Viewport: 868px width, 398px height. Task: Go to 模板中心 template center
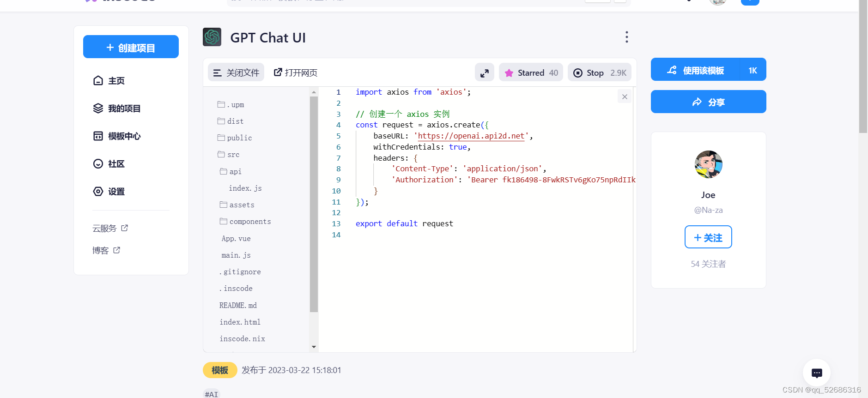pos(116,136)
